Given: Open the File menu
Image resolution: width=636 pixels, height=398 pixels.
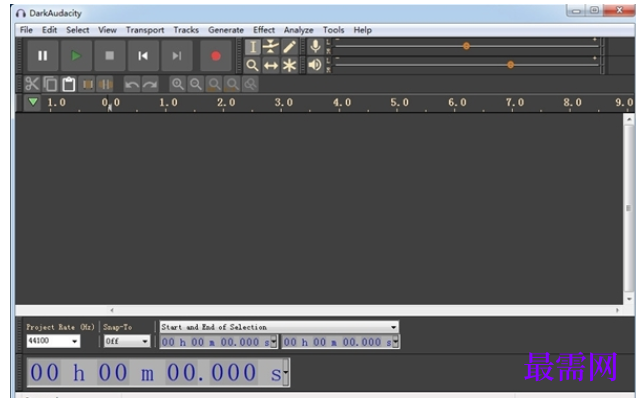Looking at the screenshot, I should [x=26, y=30].
